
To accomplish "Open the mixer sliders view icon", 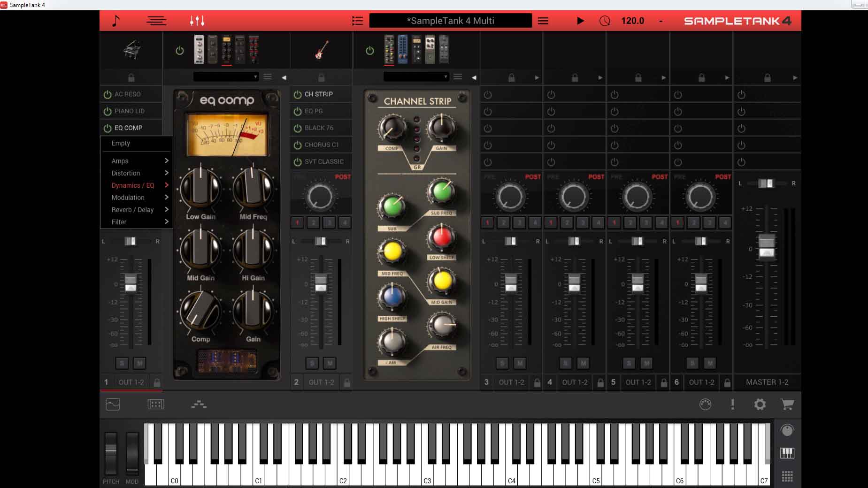I will point(197,21).
